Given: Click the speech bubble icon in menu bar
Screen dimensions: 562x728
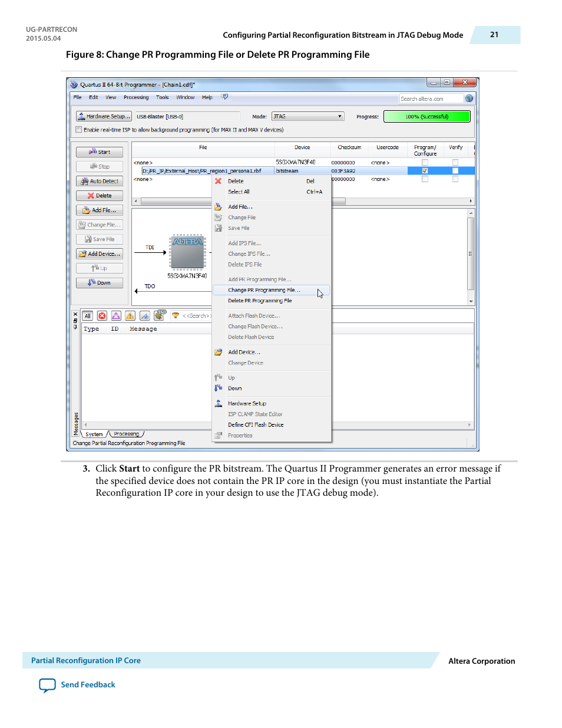Looking at the screenshot, I should (224, 97).
